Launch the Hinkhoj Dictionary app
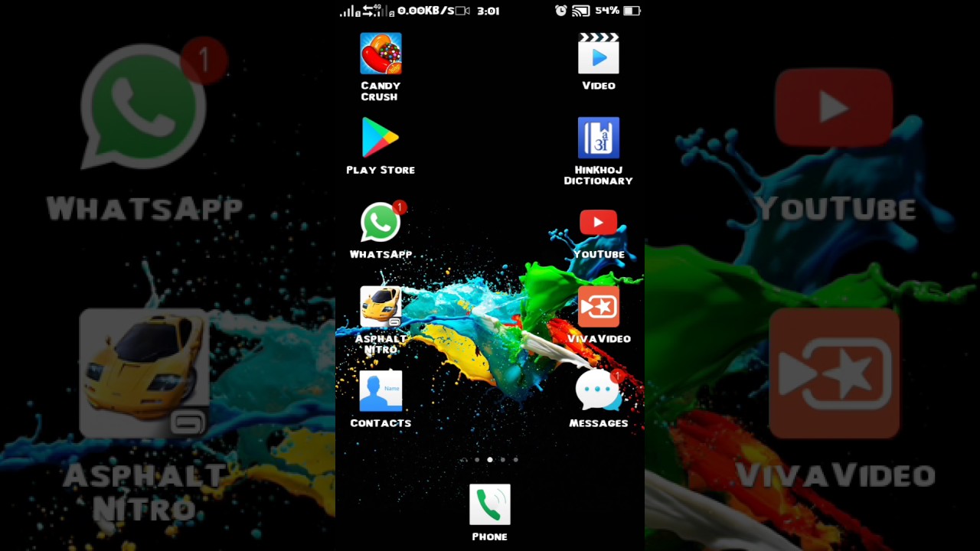This screenshot has width=980, height=551. point(599,138)
